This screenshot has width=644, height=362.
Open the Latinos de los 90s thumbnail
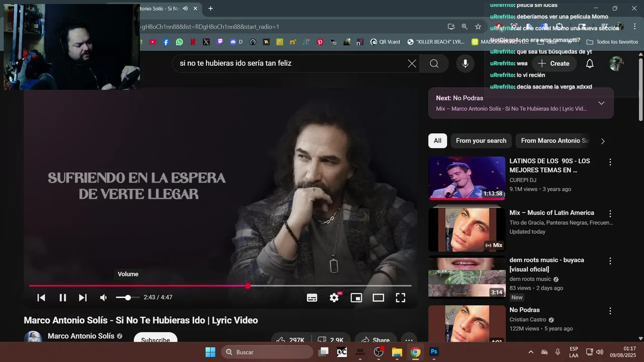[x=467, y=178]
